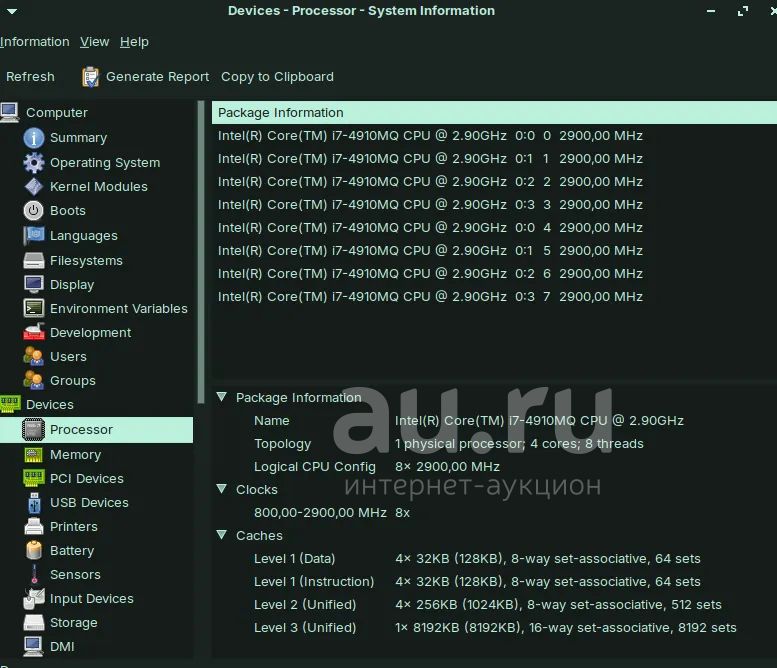
Task: Select CPU row with thread number 7
Action: coord(494,296)
